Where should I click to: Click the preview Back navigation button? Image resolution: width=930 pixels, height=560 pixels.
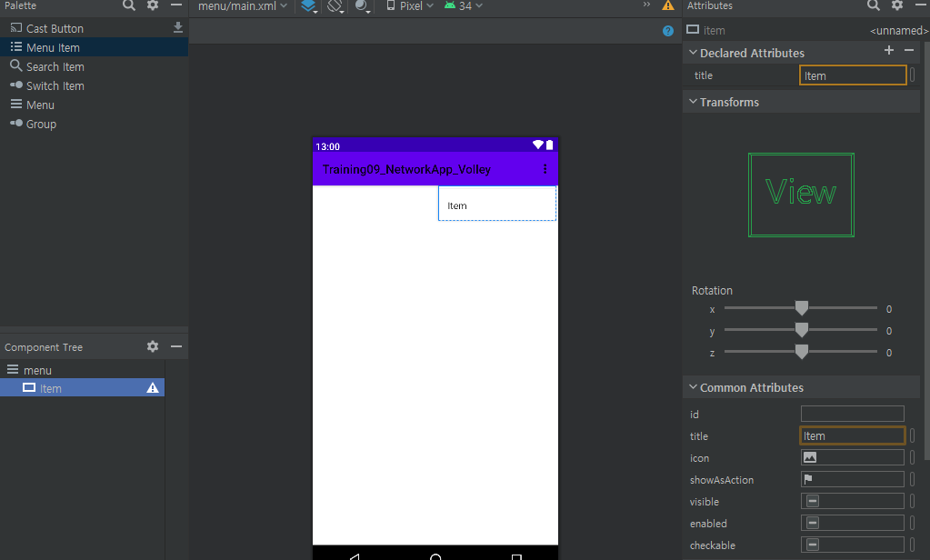coord(355,556)
